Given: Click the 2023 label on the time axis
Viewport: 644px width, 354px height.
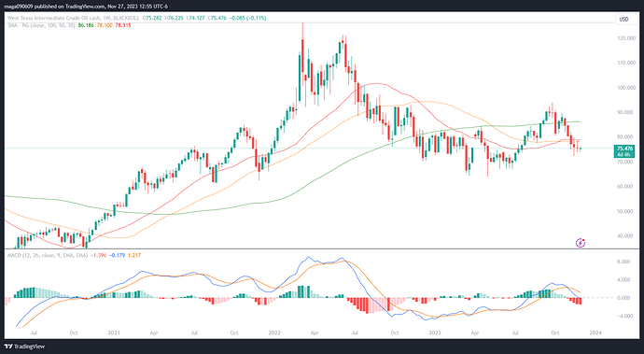Looking at the screenshot, I should (435, 333).
